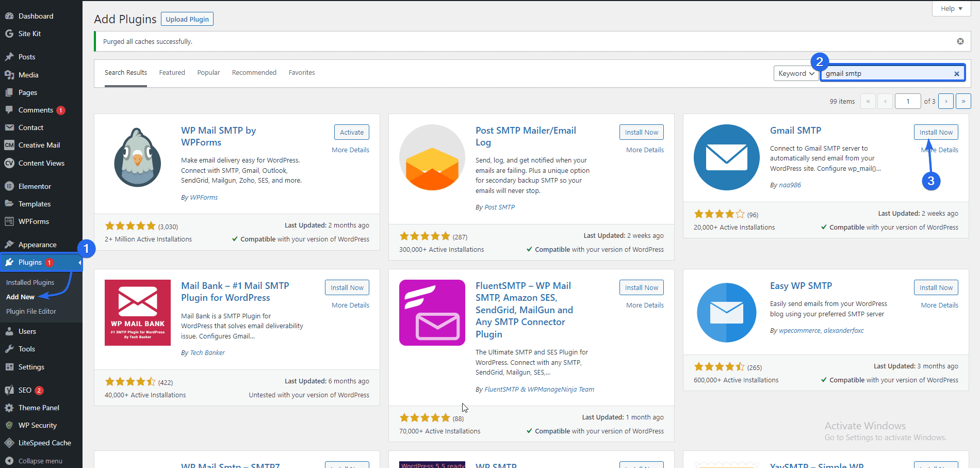Install Post SMTP Mailer/Email Log
Screen dimensions: 980x468
click(642, 132)
